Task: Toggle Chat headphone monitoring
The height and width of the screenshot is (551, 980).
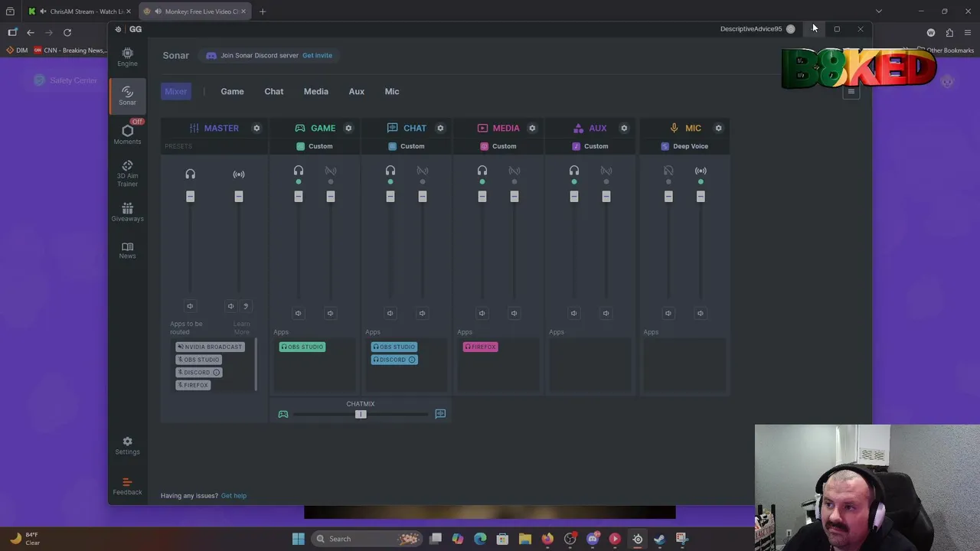Action: pyautogui.click(x=390, y=171)
